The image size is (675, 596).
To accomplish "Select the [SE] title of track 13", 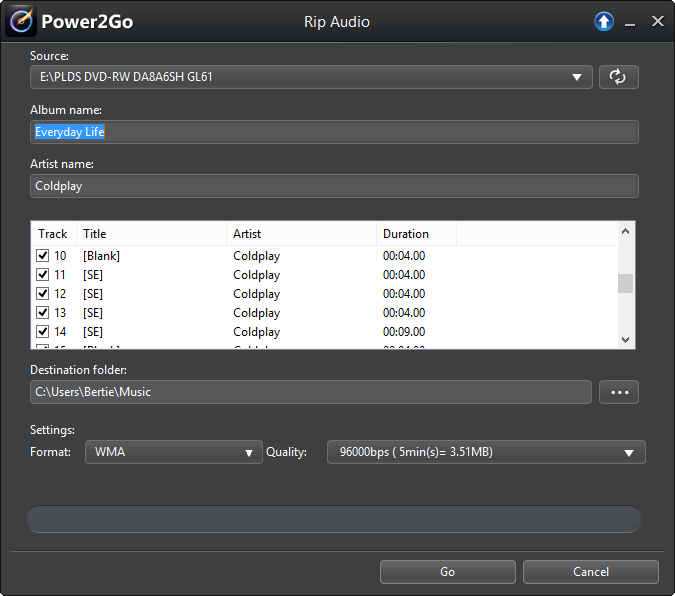I will [93, 313].
